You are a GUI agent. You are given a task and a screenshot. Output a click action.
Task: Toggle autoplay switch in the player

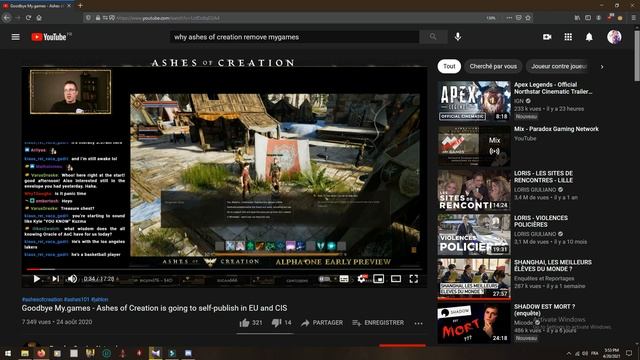click(x=325, y=279)
